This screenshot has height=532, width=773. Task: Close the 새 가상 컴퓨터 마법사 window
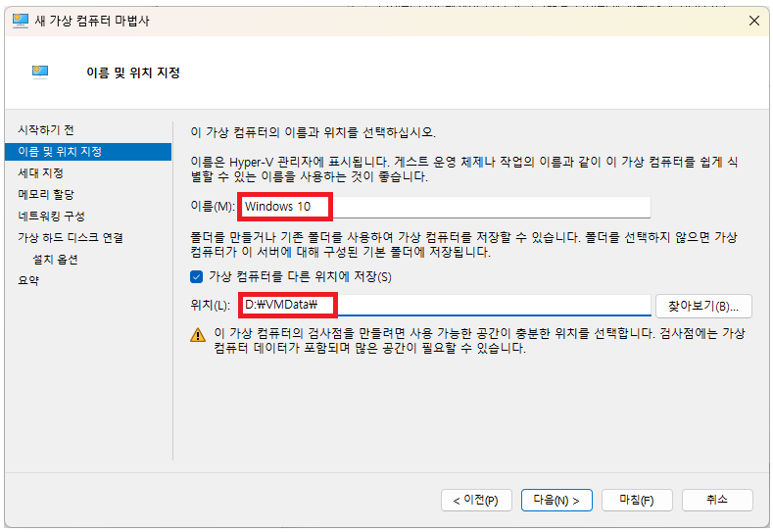(754, 21)
